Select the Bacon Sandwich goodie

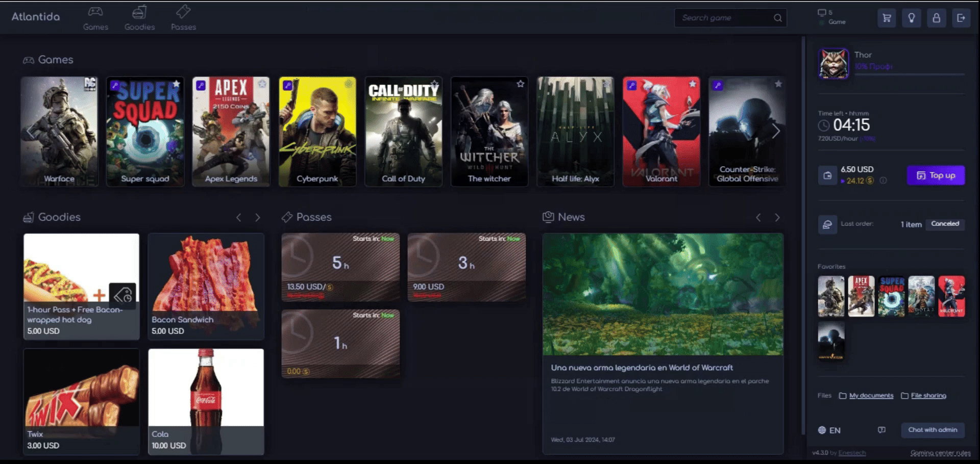(x=206, y=287)
